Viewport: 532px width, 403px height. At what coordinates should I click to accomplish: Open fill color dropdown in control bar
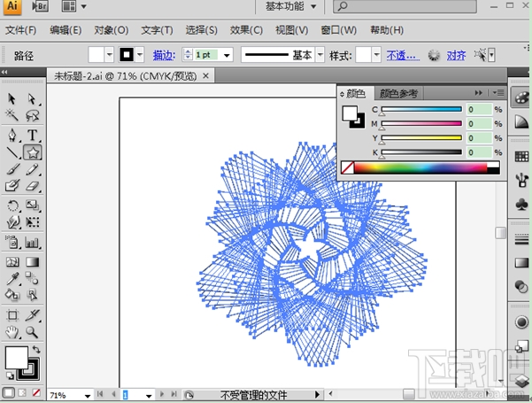click(109, 55)
